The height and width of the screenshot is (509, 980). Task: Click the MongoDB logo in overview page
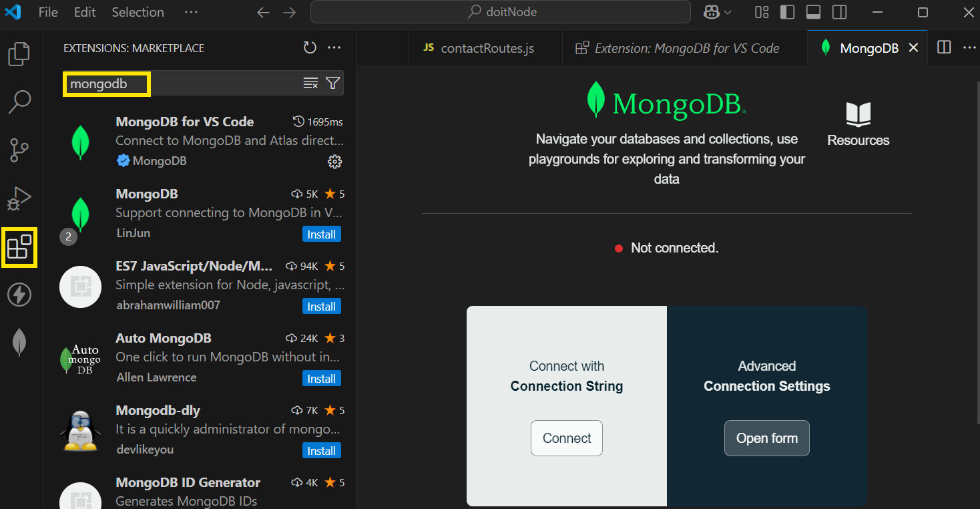(x=666, y=101)
